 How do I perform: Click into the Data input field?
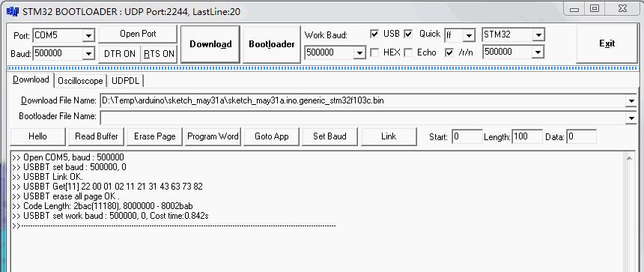pyautogui.click(x=581, y=136)
